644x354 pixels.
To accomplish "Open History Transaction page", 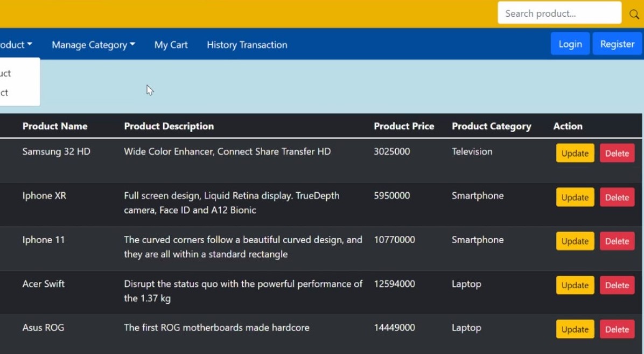I will pos(247,45).
